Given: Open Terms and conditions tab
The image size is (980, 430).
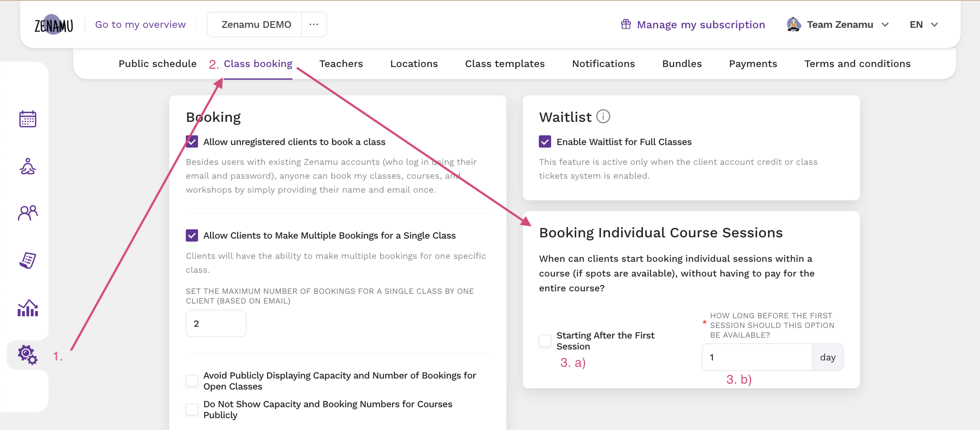Looking at the screenshot, I should pyautogui.click(x=857, y=64).
